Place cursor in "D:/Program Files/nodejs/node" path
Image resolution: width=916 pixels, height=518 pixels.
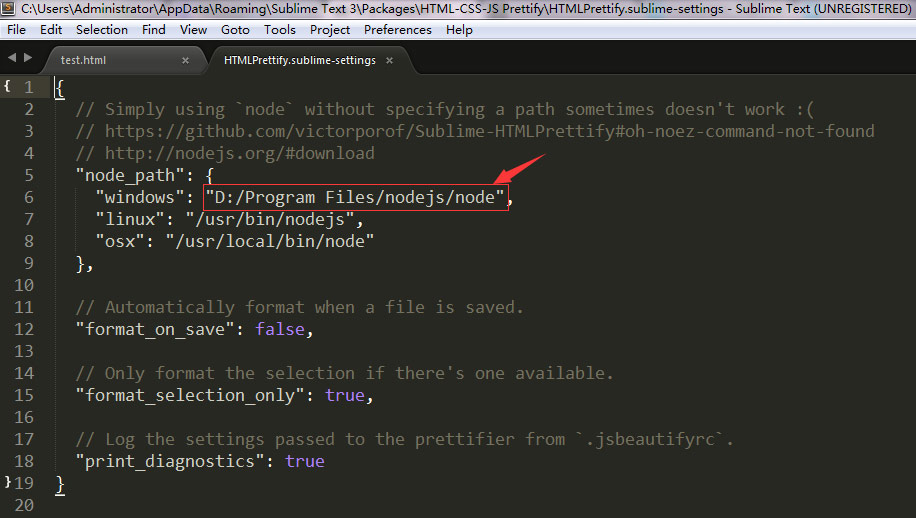click(x=355, y=197)
